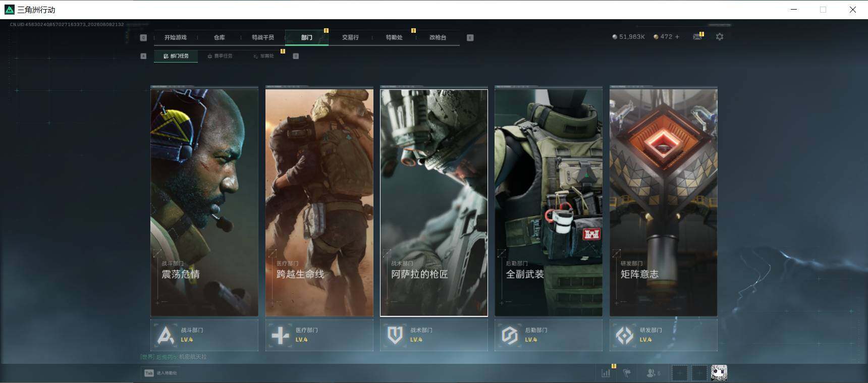Click the medical department cross emblem
868x383 pixels.
point(280,335)
